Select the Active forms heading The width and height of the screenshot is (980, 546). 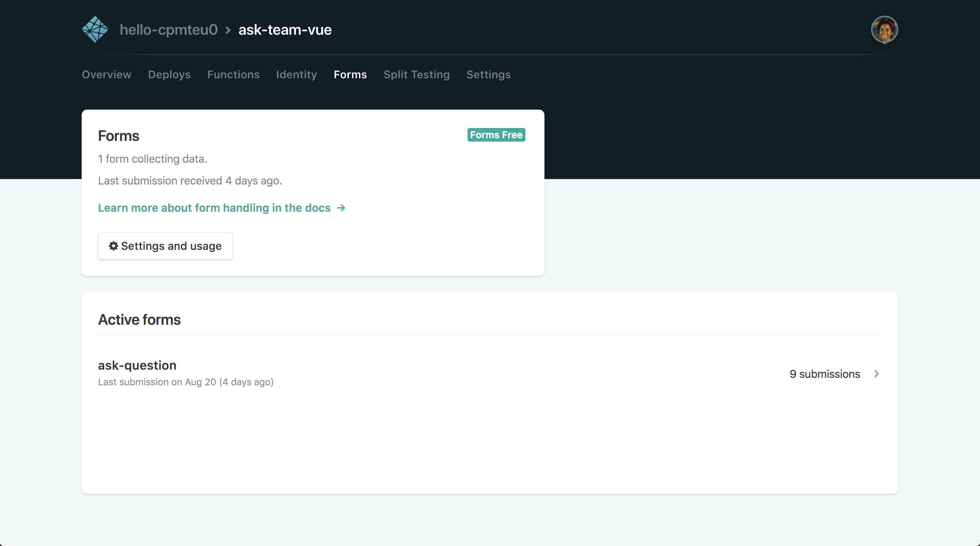tap(139, 320)
